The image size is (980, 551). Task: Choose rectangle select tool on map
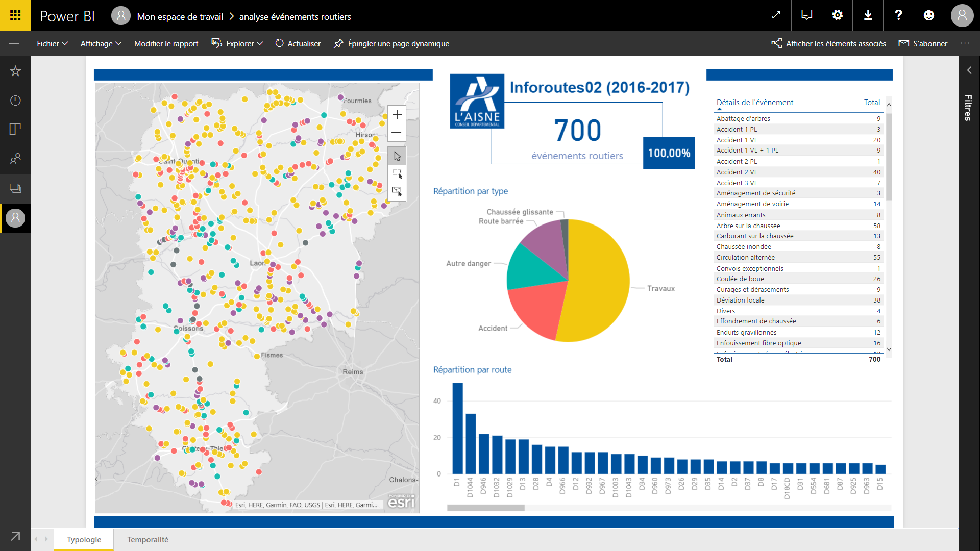(397, 173)
